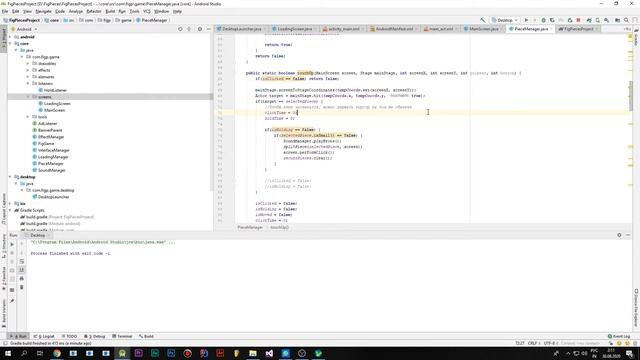Open Visual Studio from the taskbar

(x=269, y=353)
